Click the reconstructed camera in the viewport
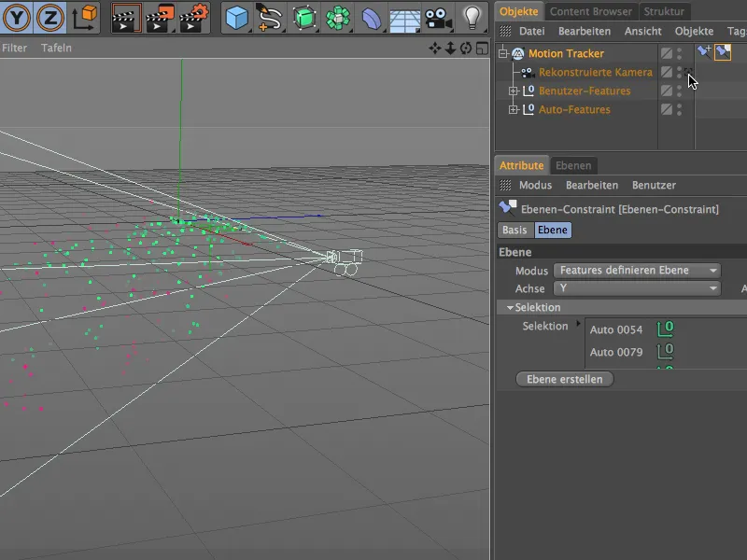This screenshot has height=560, width=747. (x=345, y=261)
